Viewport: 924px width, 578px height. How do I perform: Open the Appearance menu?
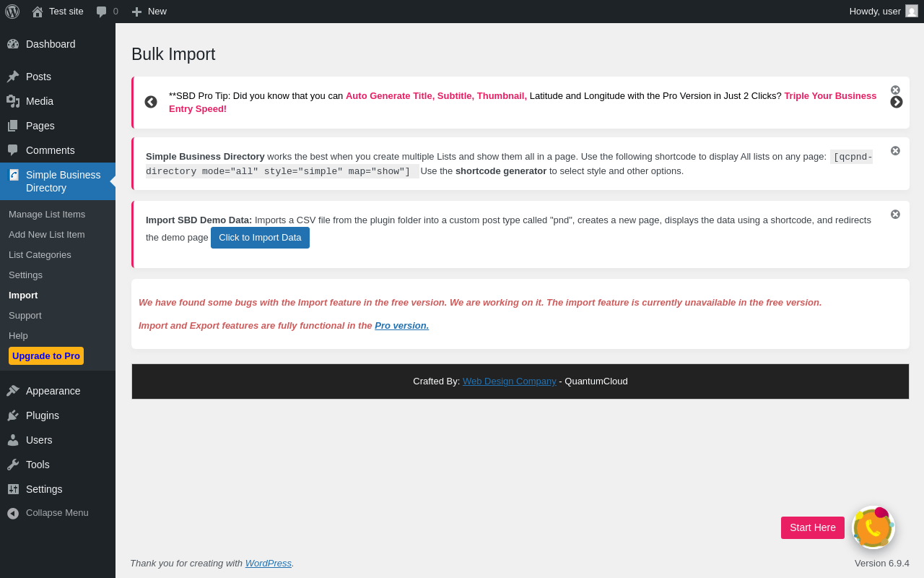[53, 391]
